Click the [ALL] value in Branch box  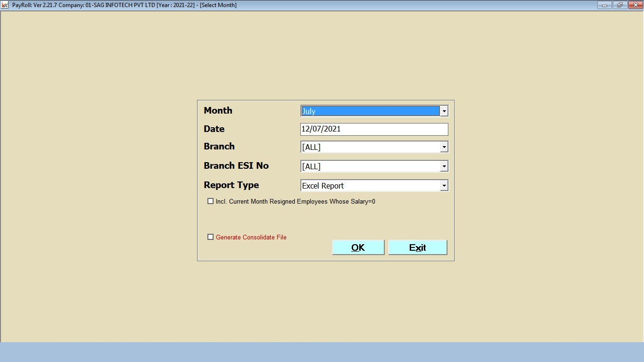pyautogui.click(x=311, y=147)
